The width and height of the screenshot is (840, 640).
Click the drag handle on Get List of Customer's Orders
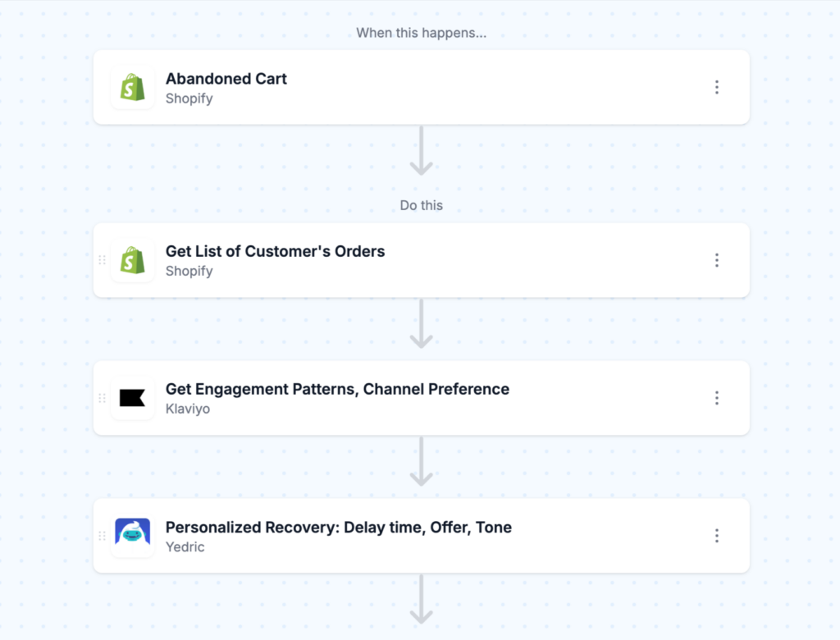[102, 260]
